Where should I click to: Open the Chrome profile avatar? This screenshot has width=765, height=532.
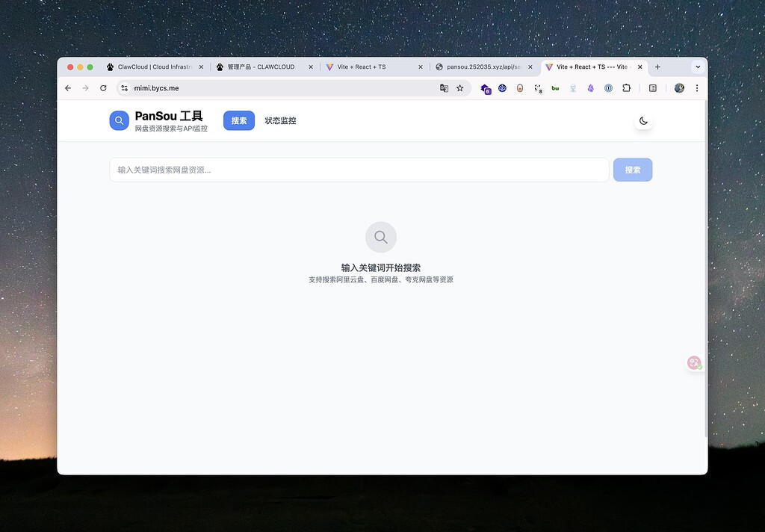coord(679,88)
